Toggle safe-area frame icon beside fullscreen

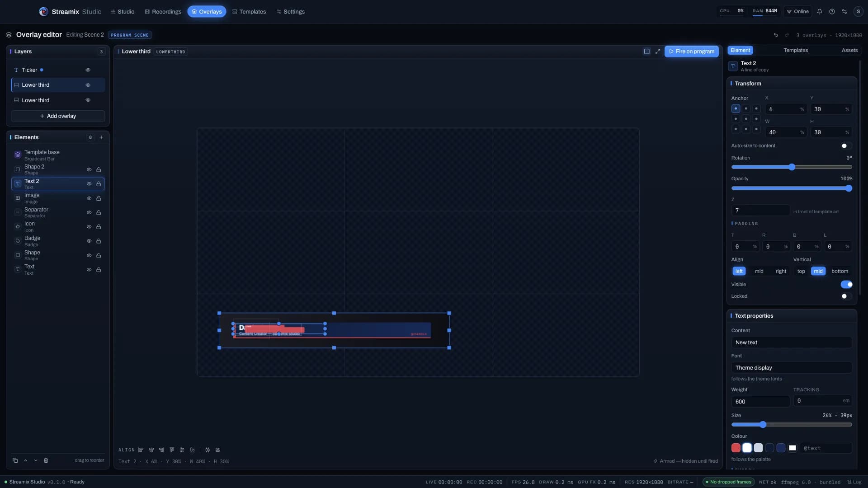[647, 52]
